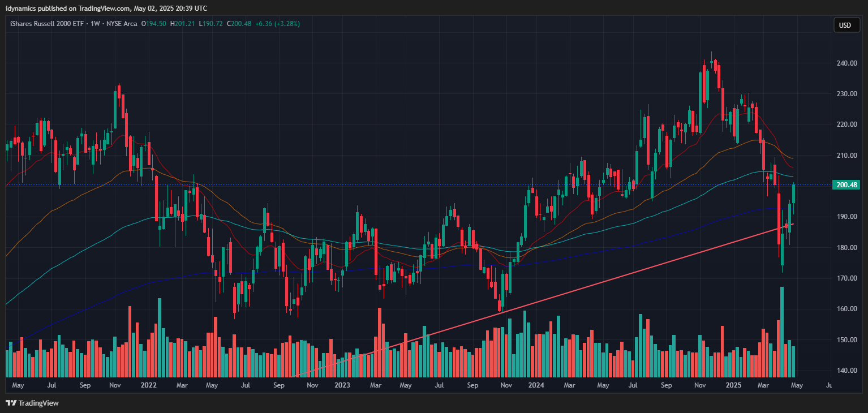Click the 140.00 price axis label
Screen dimensions: 868x413
[846, 371]
